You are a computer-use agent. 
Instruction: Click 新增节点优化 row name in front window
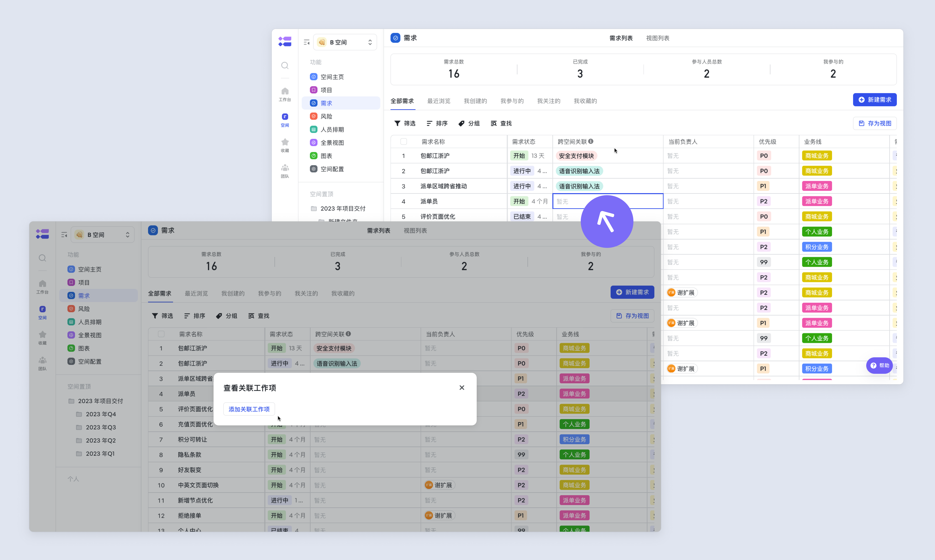pos(195,500)
